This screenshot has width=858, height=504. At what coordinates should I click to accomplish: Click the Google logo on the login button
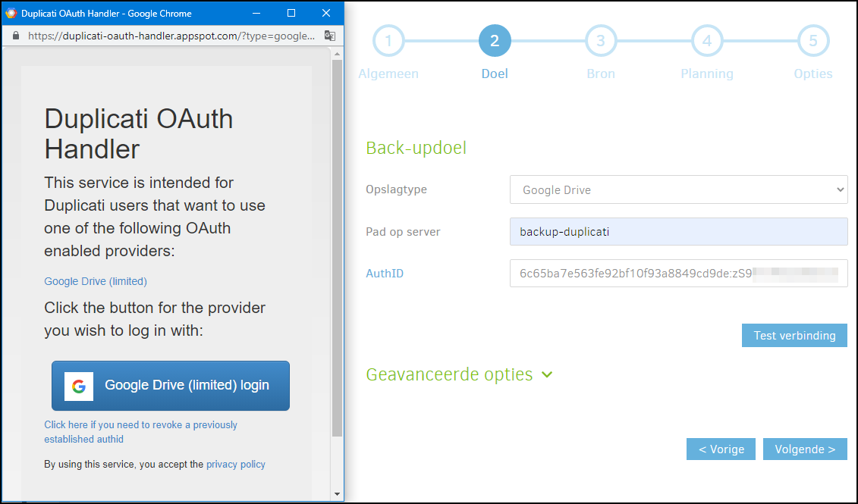pos(79,386)
